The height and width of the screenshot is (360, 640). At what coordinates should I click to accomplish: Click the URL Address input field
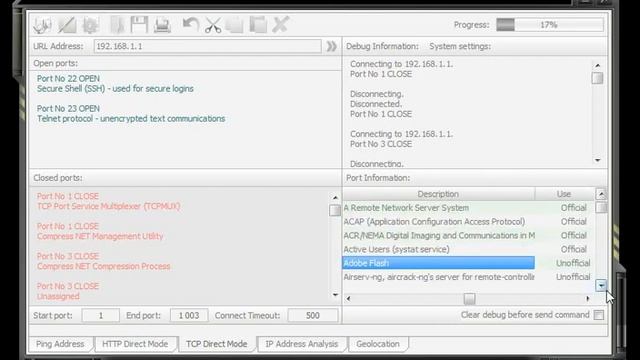coord(207,46)
